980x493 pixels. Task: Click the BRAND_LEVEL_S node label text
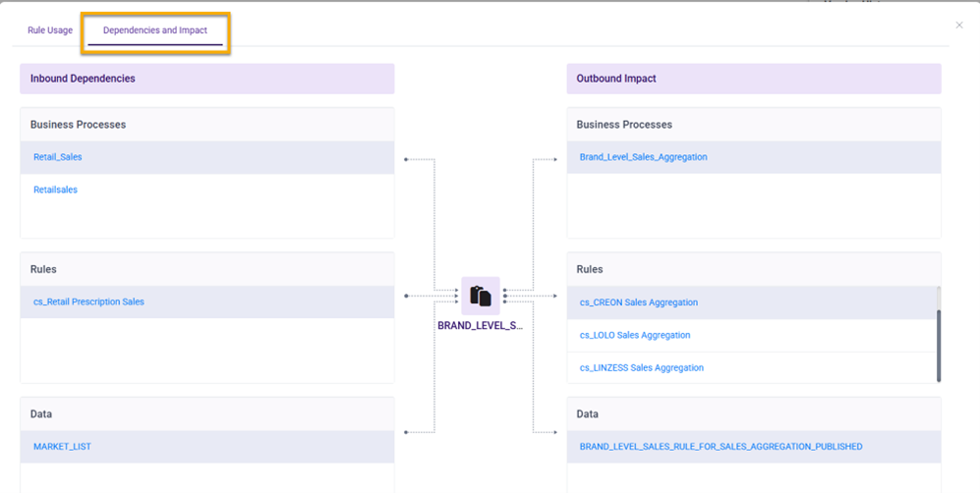point(481,325)
